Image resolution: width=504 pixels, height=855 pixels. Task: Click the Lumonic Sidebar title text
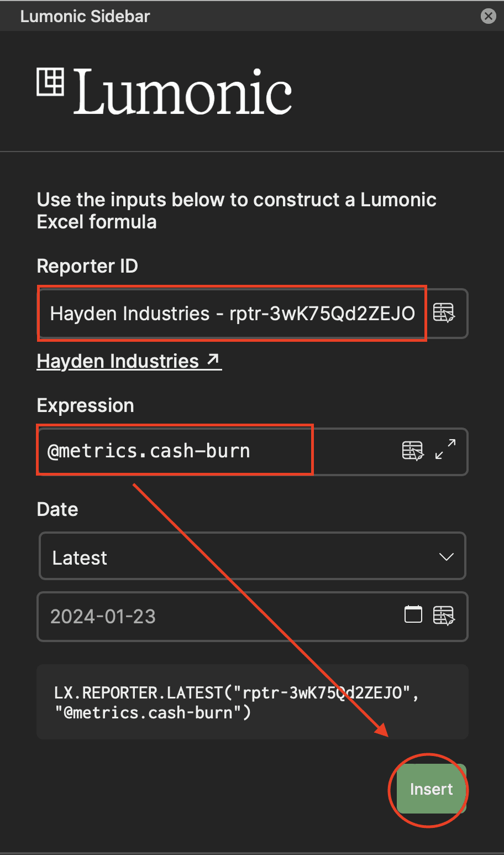pyautogui.click(x=85, y=16)
